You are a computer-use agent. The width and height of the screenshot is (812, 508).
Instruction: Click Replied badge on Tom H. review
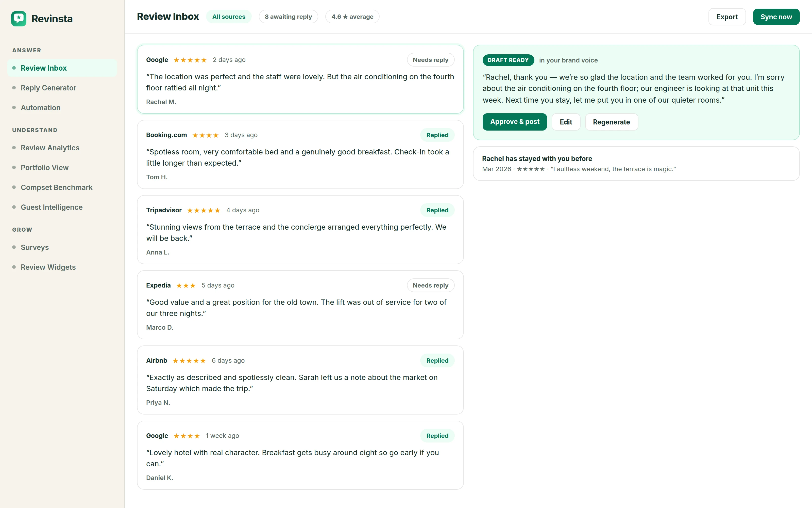click(437, 135)
